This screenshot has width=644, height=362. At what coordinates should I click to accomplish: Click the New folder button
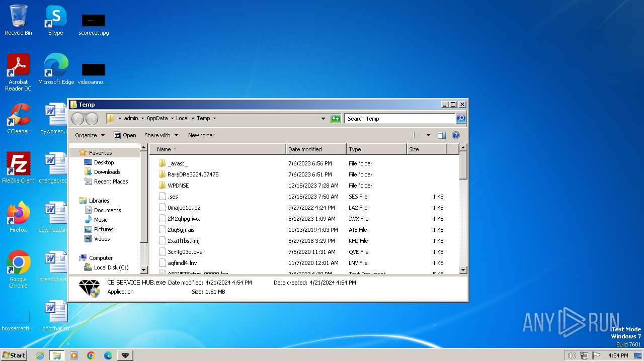(x=201, y=135)
